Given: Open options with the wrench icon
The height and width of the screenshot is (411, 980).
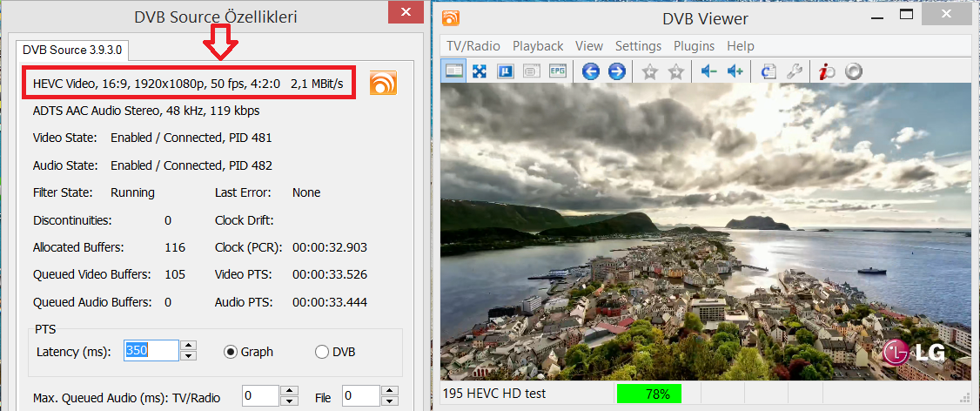Looking at the screenshot, I should click(795, 71).
